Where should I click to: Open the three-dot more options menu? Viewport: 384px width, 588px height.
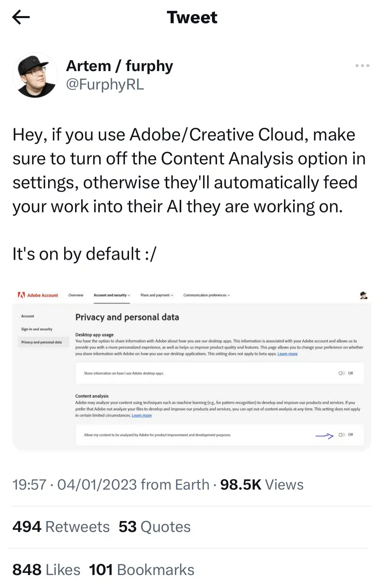click(x=362, y=66)
